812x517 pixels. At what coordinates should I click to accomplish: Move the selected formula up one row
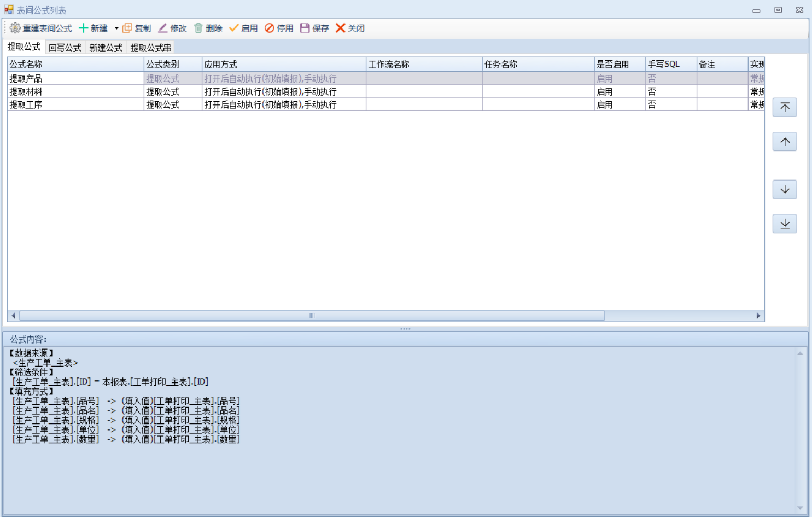pos(785,142)
